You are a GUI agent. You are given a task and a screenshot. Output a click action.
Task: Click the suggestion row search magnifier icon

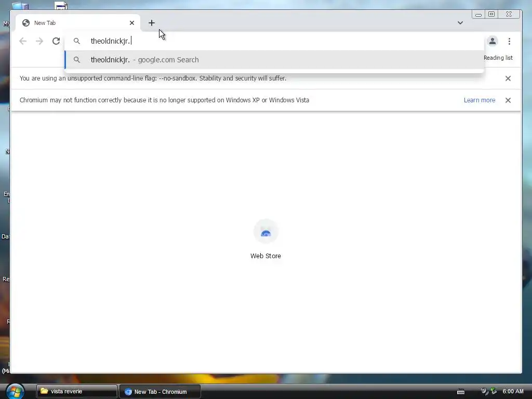[x=77, y=60]
